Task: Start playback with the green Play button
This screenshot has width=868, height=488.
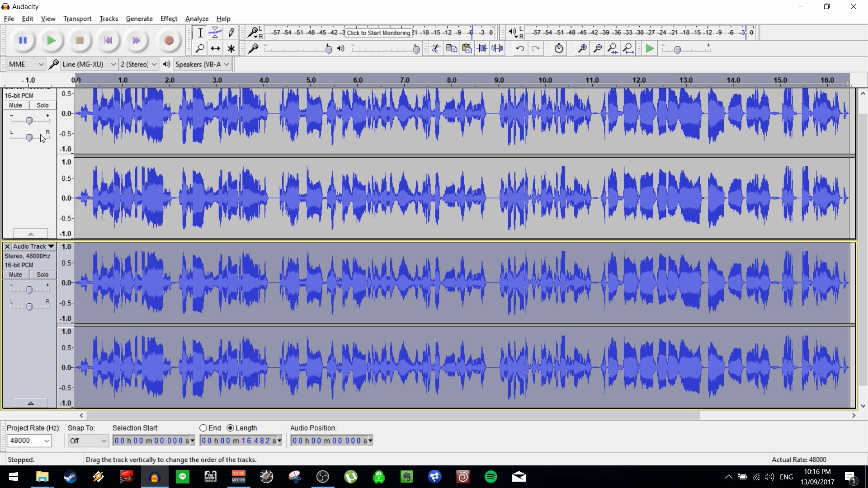Action: (51, 41)
